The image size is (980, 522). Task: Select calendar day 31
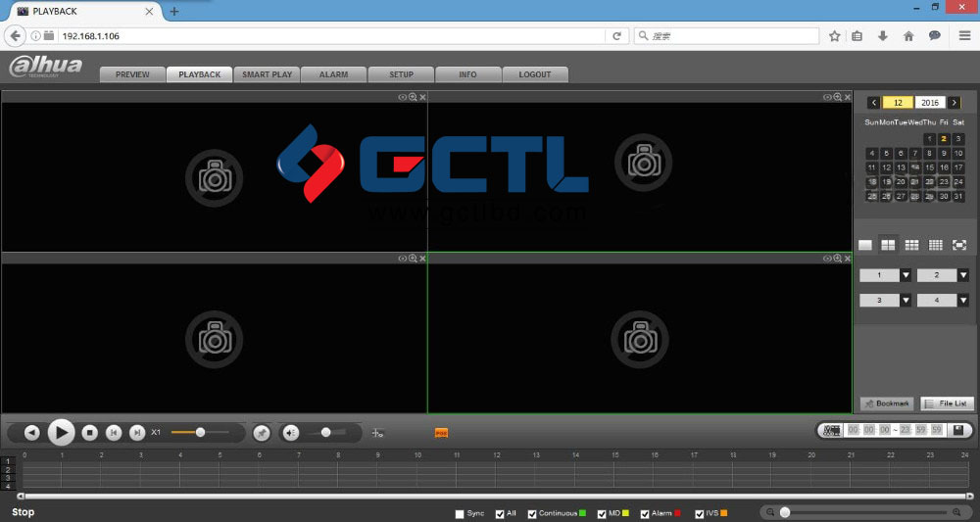click(x=958, y=196)
